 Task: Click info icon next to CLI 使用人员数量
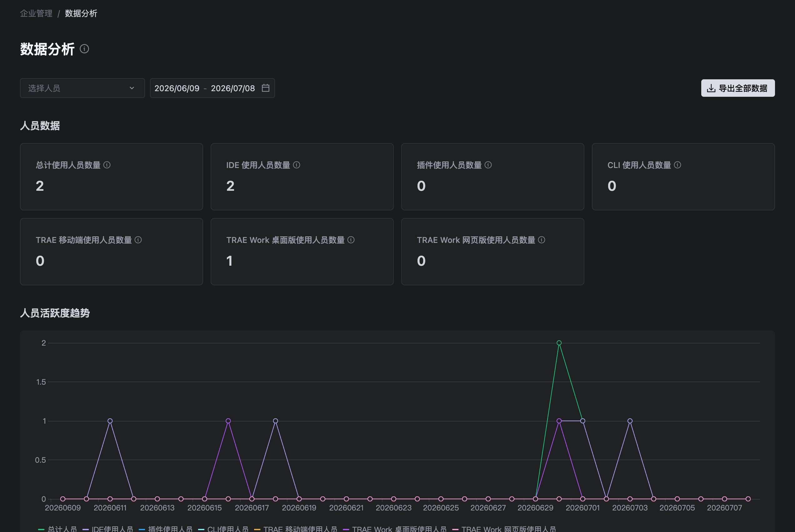coord(677,165)
